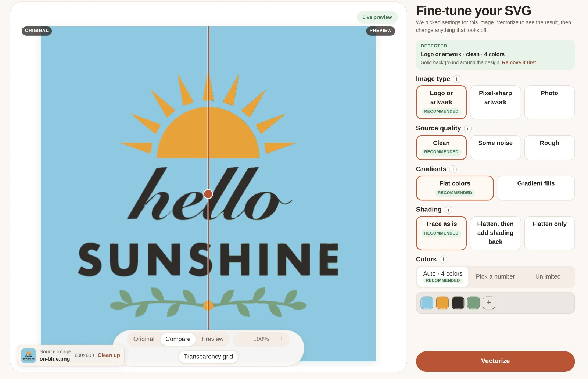Screen dimensions: 588x379
Task: Select Flatten, then add shading back
Action: pos(495,233)
